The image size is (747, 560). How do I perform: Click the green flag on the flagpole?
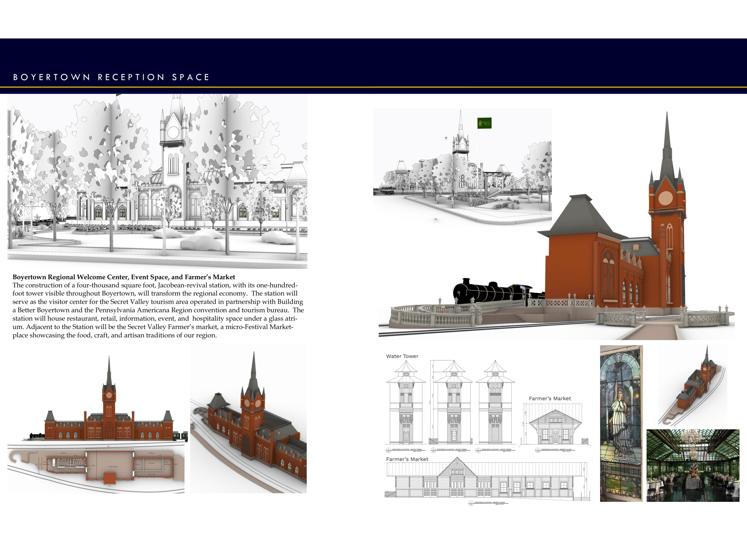[x=484, y=123]
